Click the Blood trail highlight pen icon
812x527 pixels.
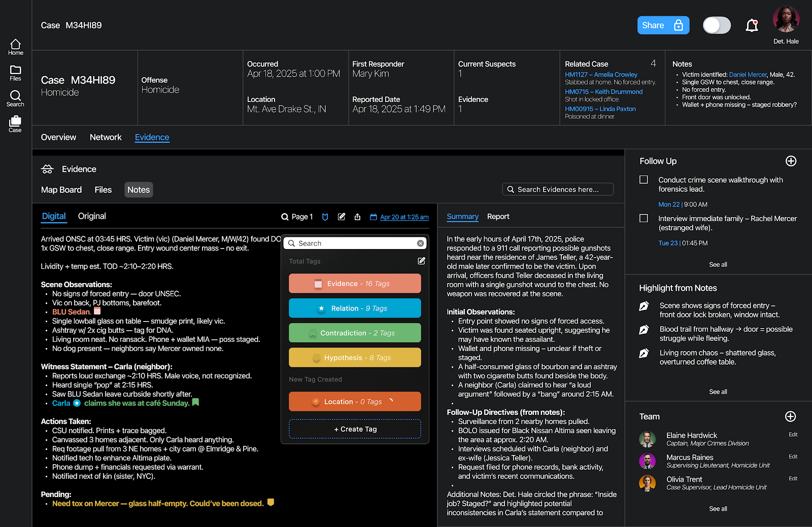click(x=644, y=330)
